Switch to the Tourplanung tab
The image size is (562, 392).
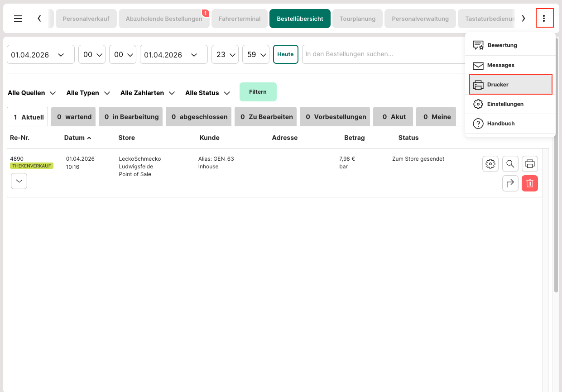click(357, 19)
